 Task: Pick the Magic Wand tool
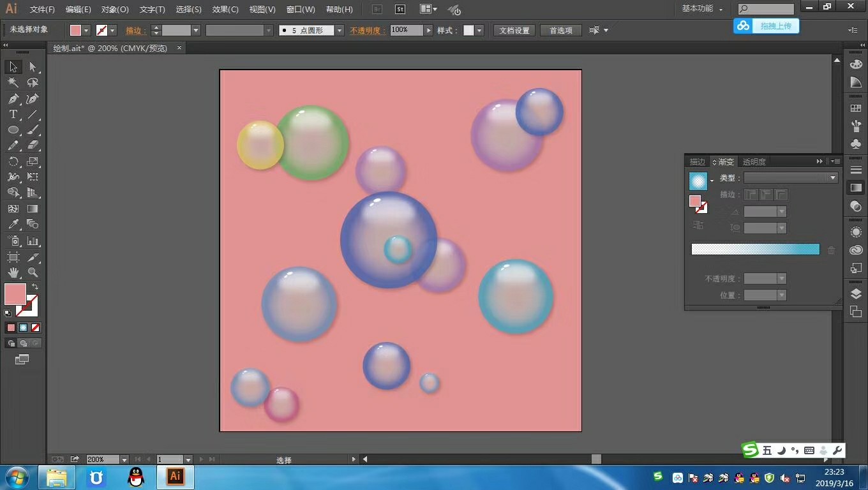pyautogui.click(x=13, y=83)
